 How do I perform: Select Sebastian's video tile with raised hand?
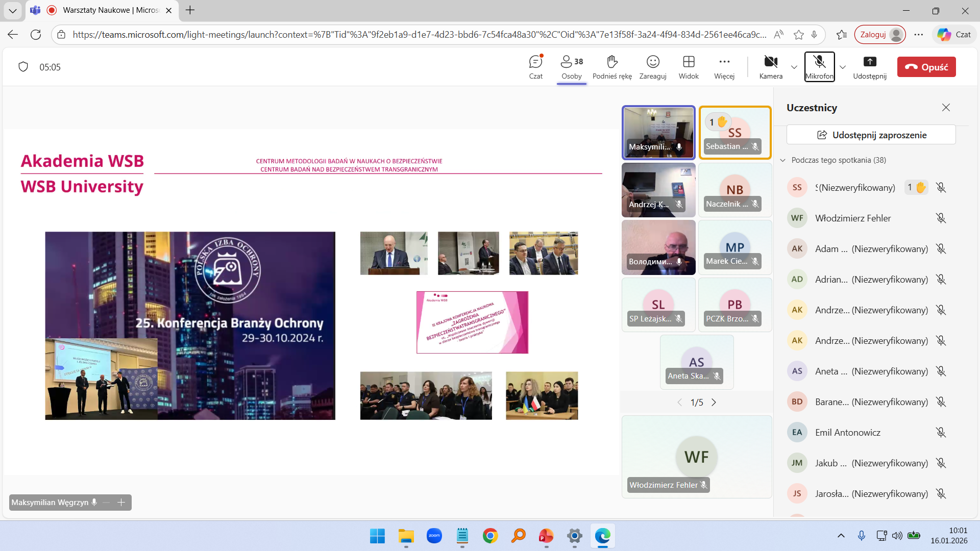734,133
